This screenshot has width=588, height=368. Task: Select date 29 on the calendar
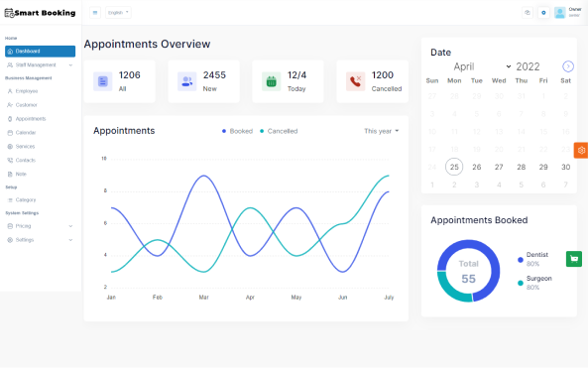(543, 167)
